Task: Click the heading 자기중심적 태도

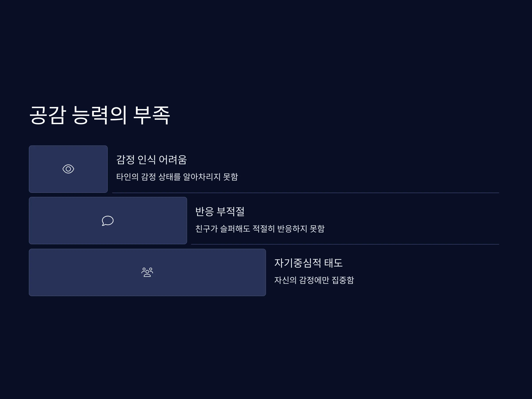Action: tap(308, 263)
